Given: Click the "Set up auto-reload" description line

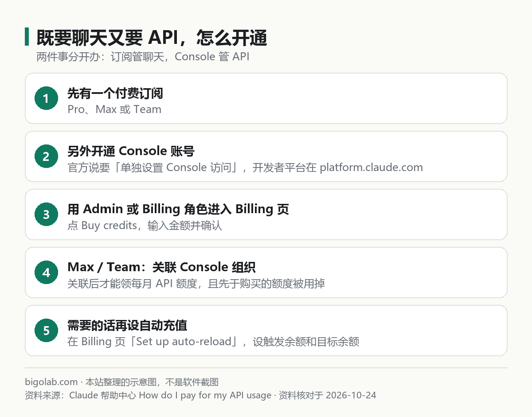Looking at the screenshot, I should [x=213, y=342].
